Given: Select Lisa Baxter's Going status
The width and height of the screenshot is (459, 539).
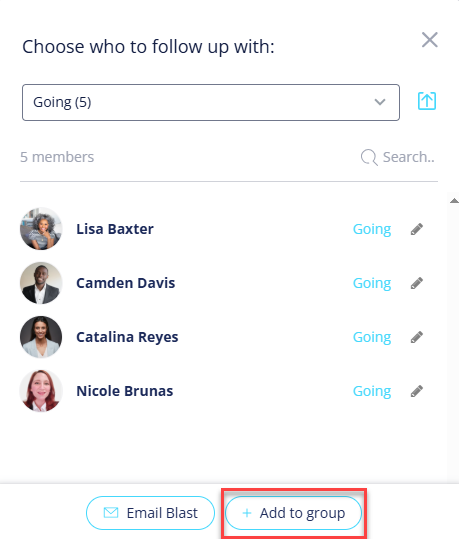Looking at the screenshot, I should pyautogui.click(x=372, y=229).
